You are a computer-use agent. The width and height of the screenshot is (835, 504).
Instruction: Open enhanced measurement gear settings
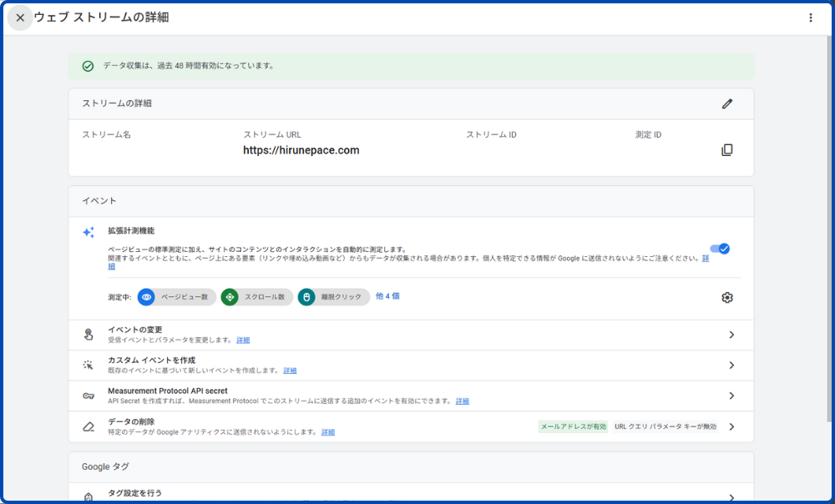coord(727,298)
